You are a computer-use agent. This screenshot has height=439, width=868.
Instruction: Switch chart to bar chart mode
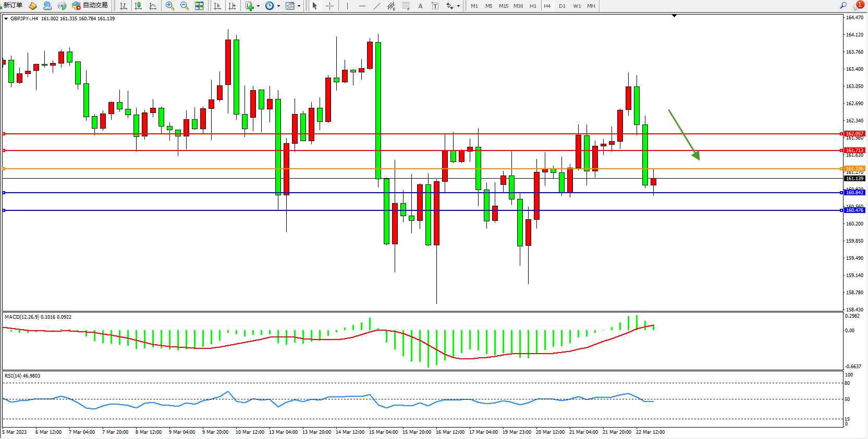click(124, 6)
